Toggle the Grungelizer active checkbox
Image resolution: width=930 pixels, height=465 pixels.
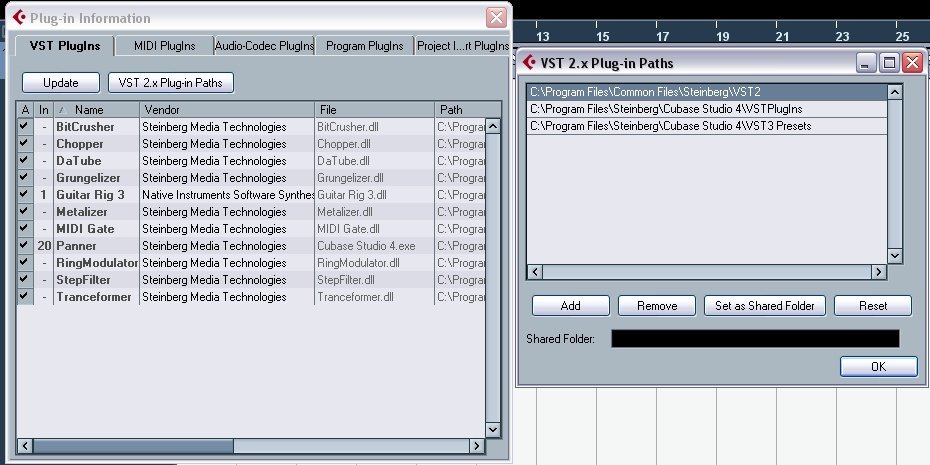point(24,177)
